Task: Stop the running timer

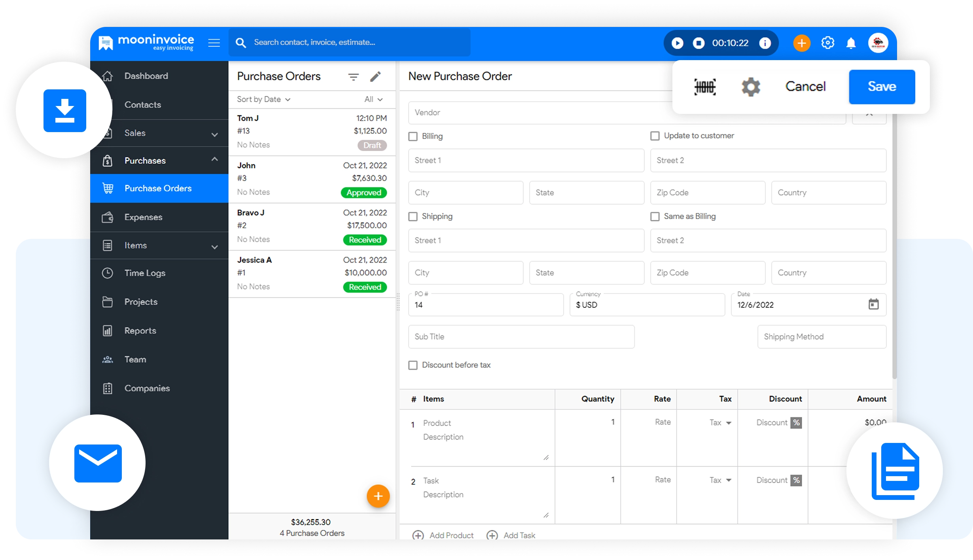Action: click(x=699, y=43)
